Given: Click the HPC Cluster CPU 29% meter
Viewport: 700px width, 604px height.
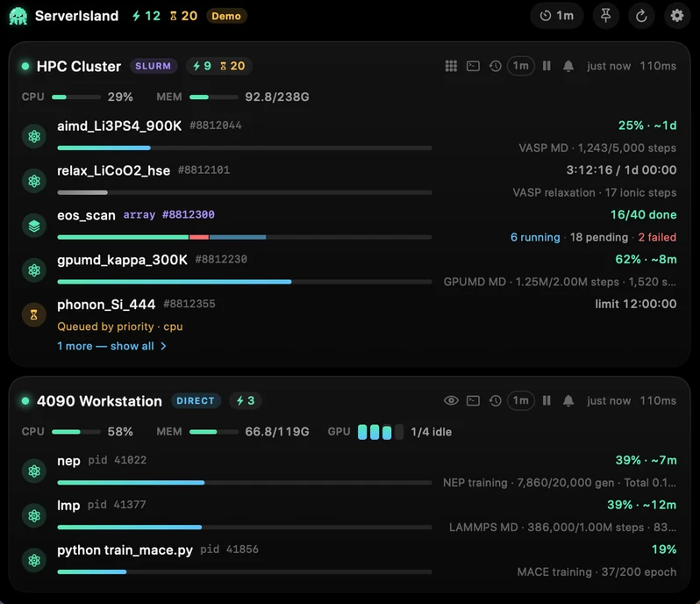Looking at the screenshot, I should point(77,97).
